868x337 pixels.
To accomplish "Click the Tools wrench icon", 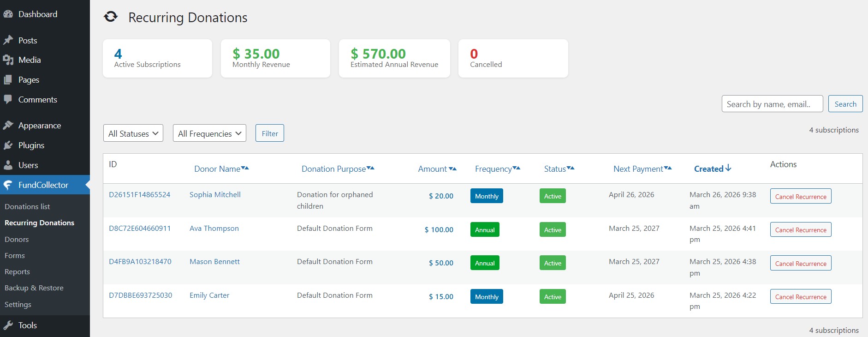I will 8,325.
